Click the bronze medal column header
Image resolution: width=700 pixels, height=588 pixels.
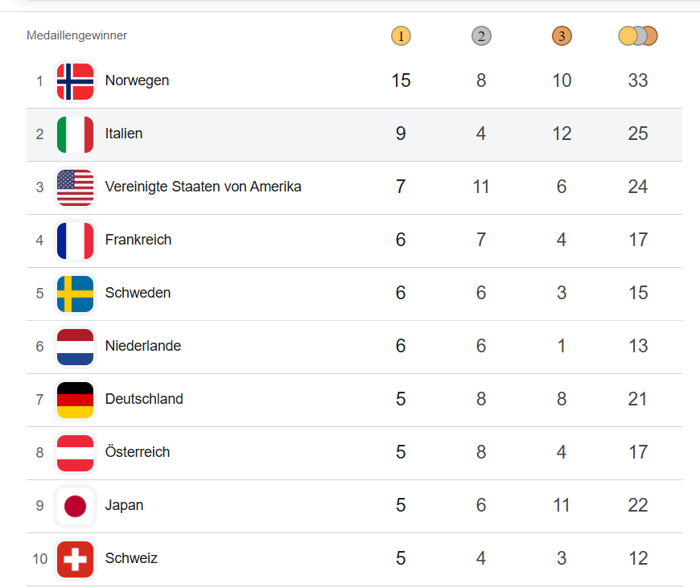click(562, 36)
